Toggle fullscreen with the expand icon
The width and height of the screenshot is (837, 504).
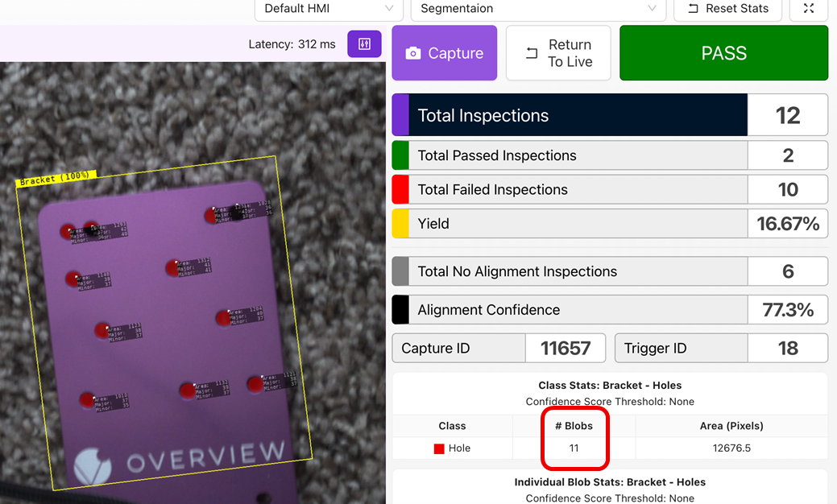(809, 9)
